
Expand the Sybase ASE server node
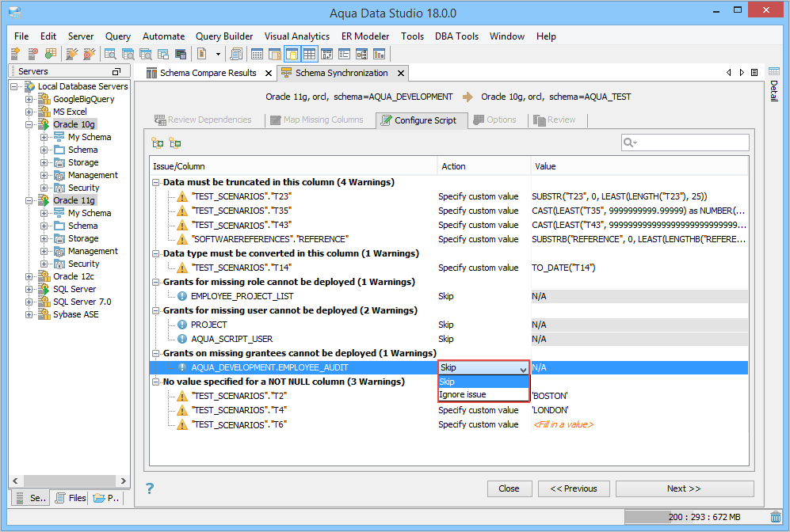coord(29,314)
